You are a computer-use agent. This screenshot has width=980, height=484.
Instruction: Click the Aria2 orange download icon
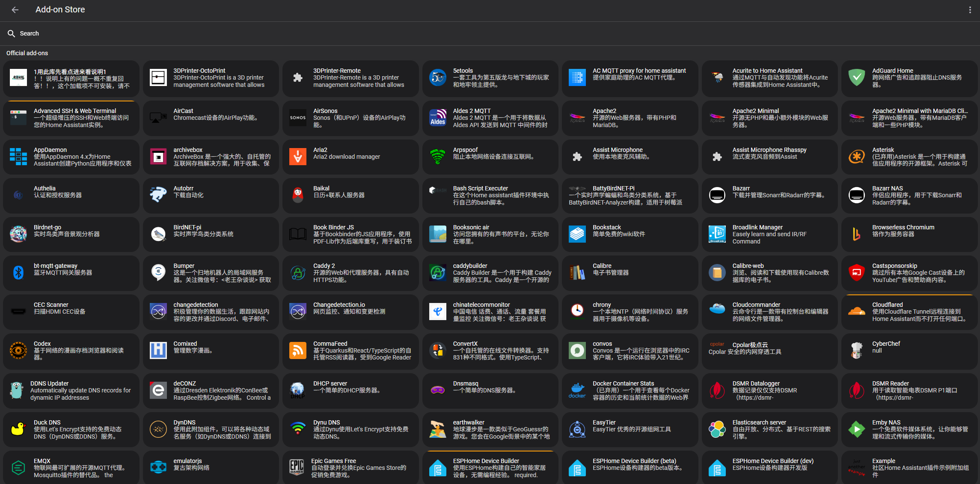[298, 157]
